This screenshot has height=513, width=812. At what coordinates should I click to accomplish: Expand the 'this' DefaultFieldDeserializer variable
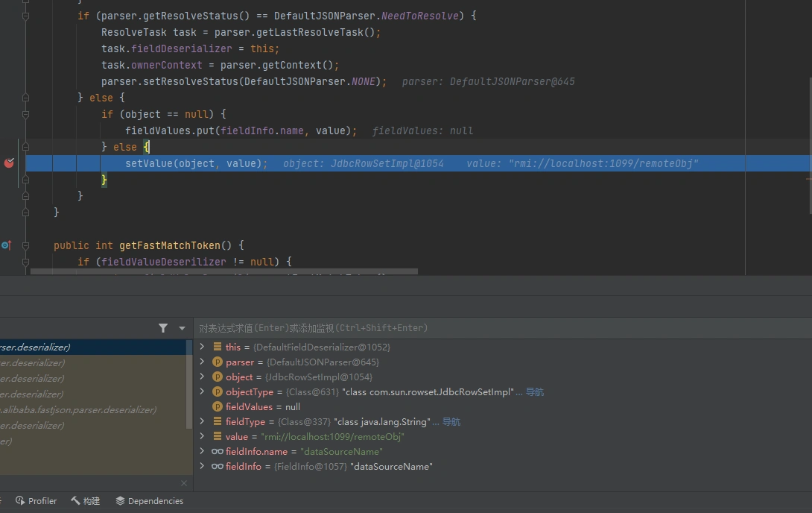[202, 347]
